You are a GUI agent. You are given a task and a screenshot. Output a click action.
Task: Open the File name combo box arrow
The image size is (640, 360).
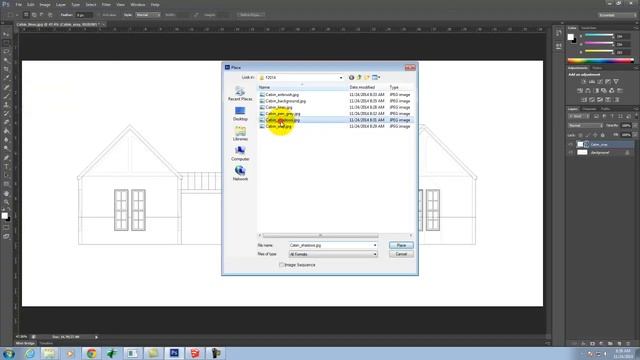(375, 245)
